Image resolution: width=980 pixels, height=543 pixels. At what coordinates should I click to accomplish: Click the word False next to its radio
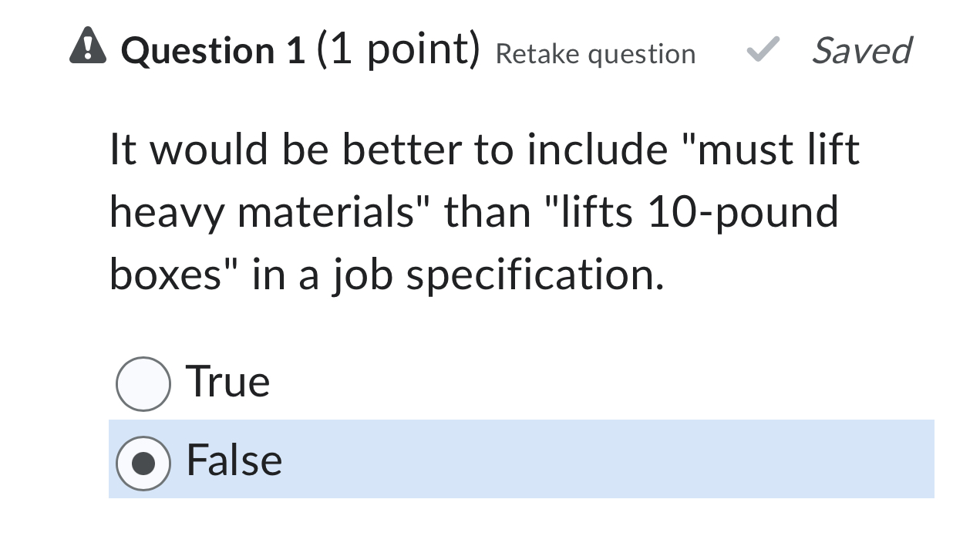(232, 460)
